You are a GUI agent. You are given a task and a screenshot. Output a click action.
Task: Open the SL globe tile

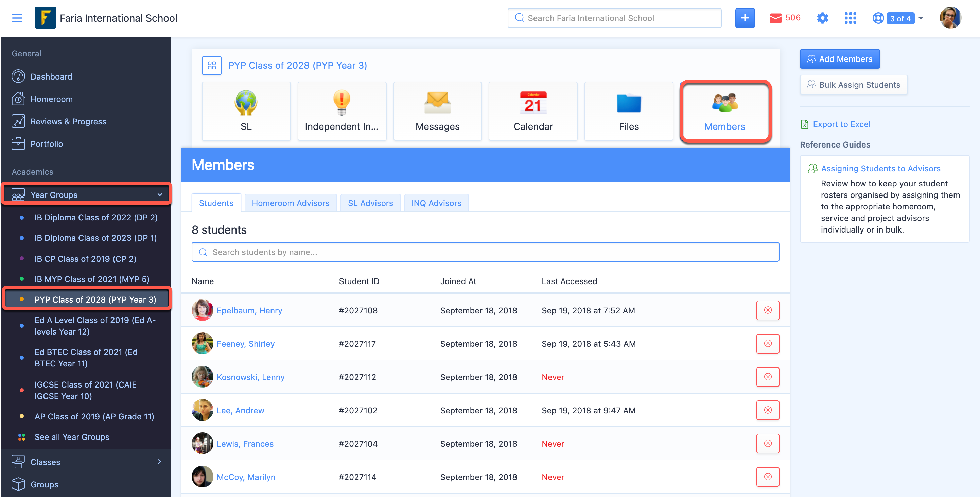coord(246,111)
